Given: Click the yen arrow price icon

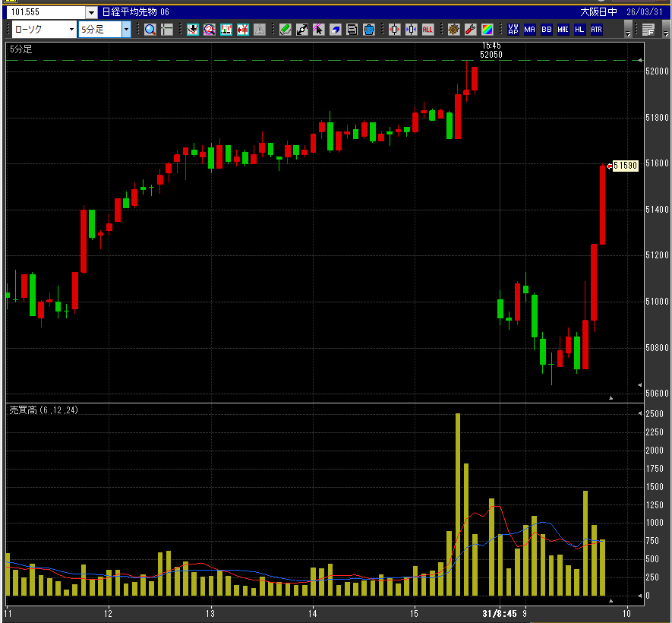Looking at the screenshot, I should coord(242,30).
